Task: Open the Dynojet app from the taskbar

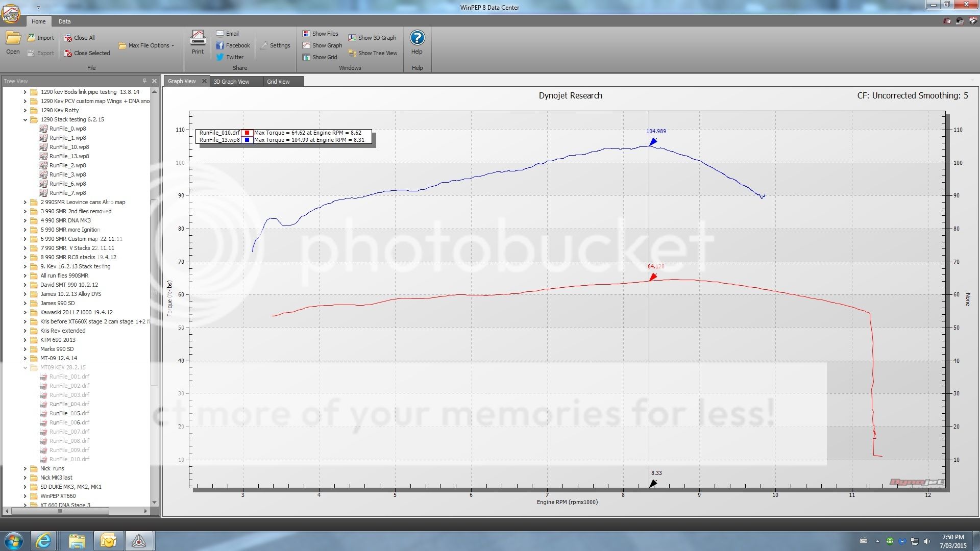Action: click(x=139, y=540)
